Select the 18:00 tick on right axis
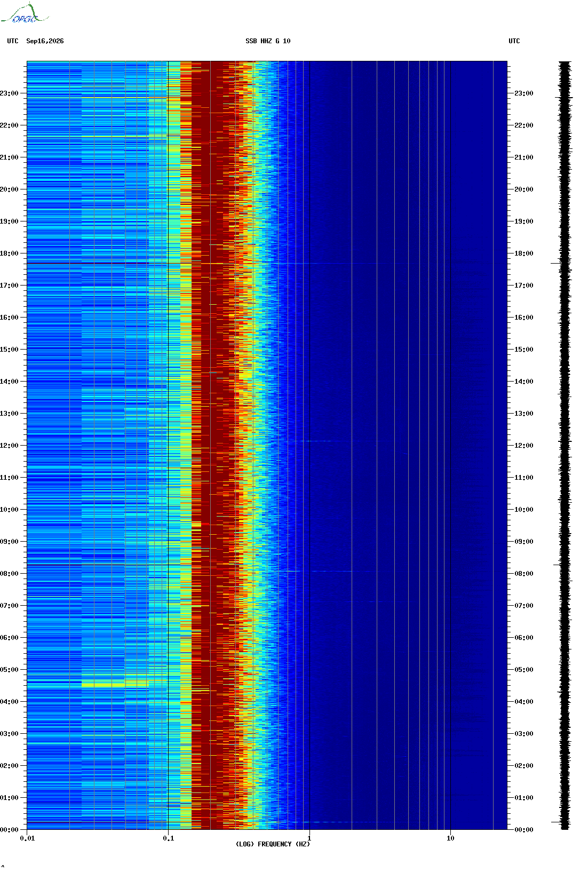Viewport: 588px width, 872px height. (523, 253)
